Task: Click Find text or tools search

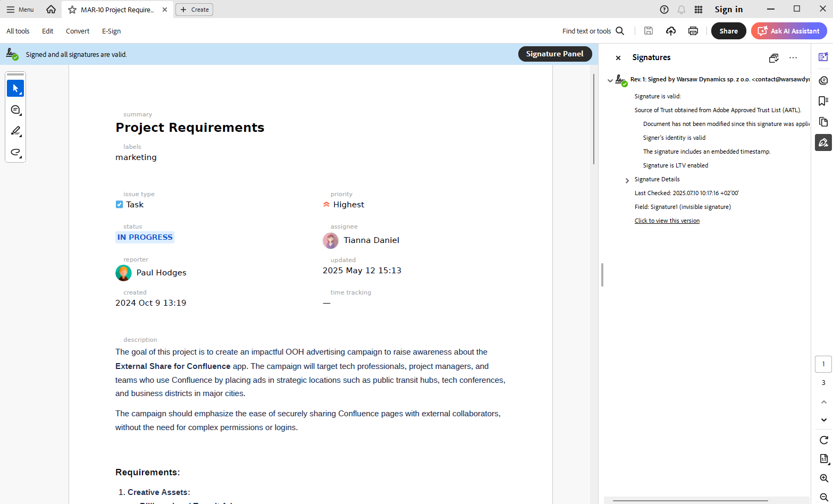Action: (x=593, y=31)
